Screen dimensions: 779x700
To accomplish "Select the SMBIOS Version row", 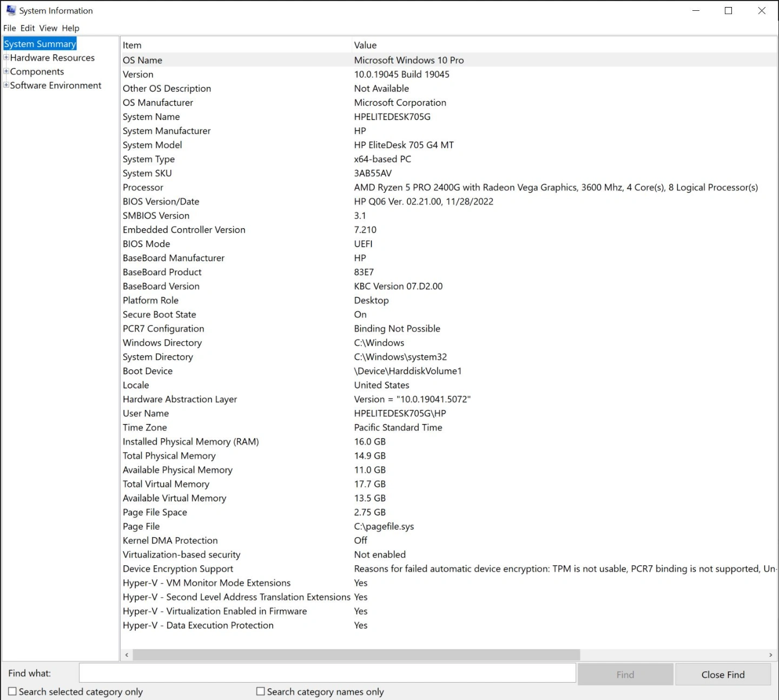I will coord(449,215).
